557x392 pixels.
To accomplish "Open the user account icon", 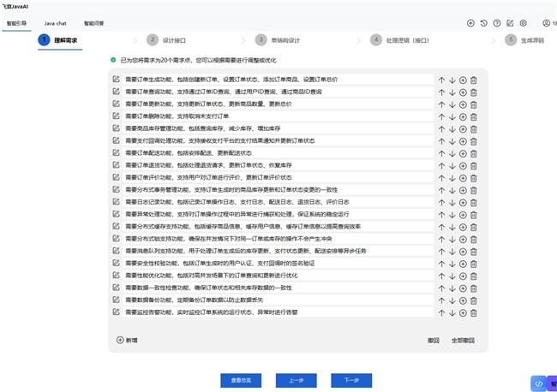I will coord(547,23).
